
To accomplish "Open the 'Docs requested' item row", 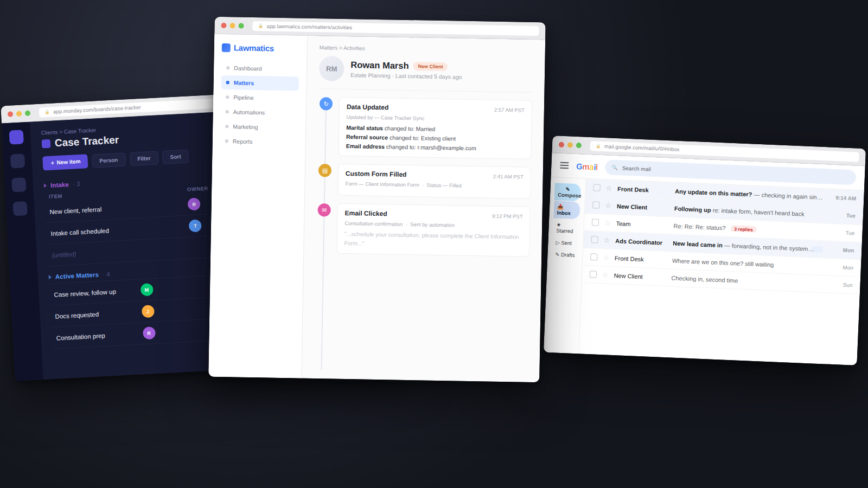I will [130, 313].
